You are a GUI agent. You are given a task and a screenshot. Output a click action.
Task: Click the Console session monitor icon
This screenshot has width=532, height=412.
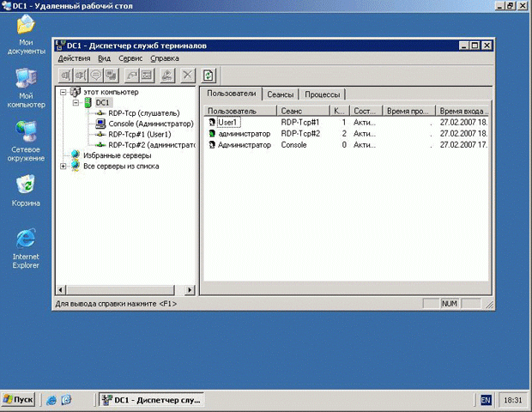(100, 124)
